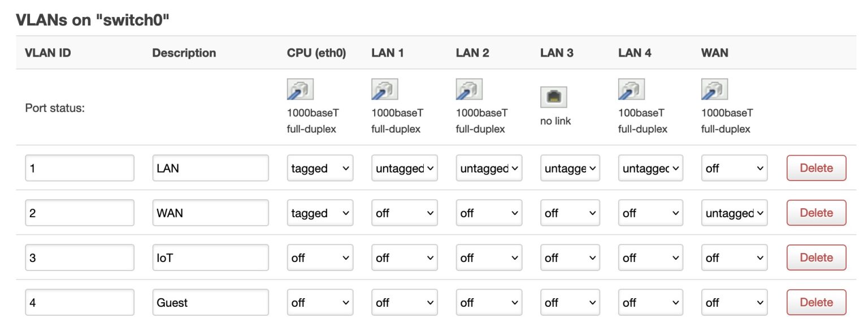Click the VLAN ID field showing 3
Screen dimensions: 868x326
[x=79, y=258]
